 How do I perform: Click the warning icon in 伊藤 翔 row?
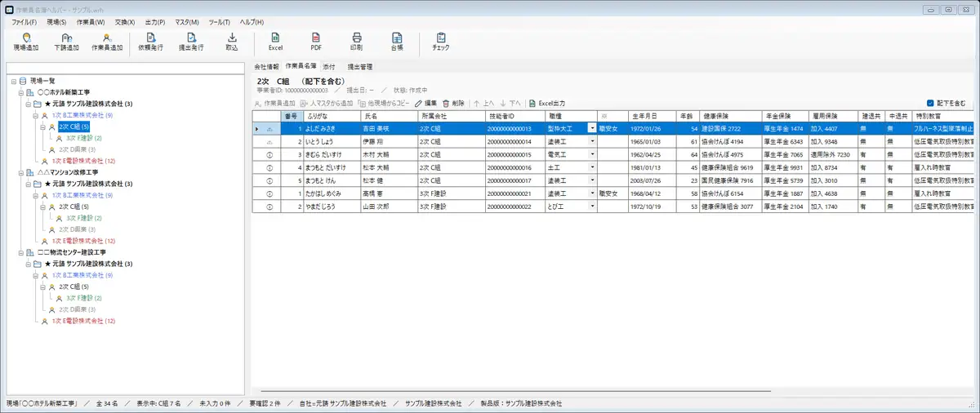coord(269,140)
